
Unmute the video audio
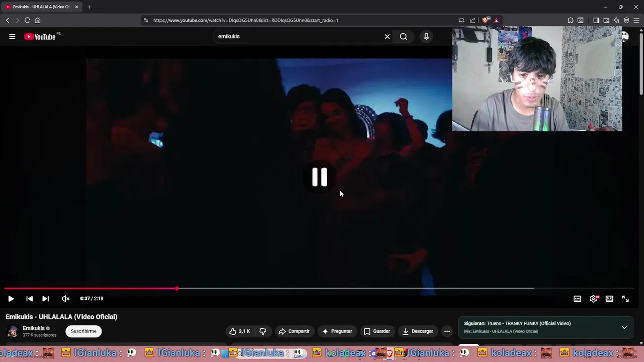[x=65, y=299]
